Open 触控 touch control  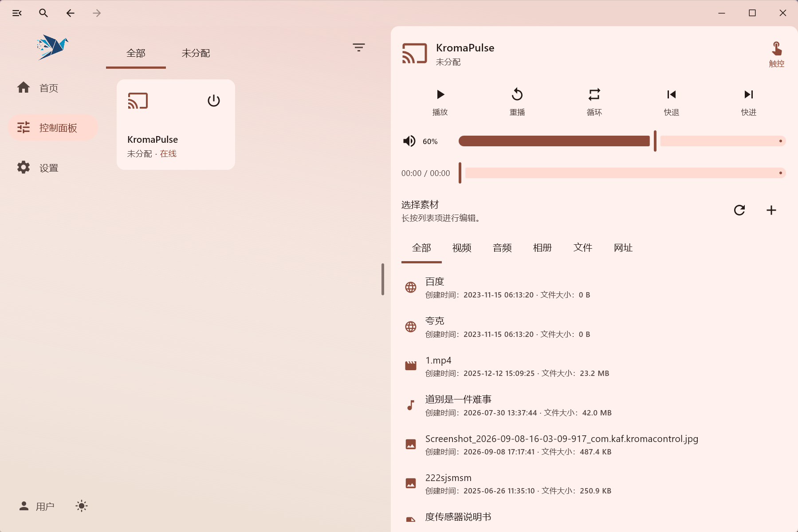(777, 54)
